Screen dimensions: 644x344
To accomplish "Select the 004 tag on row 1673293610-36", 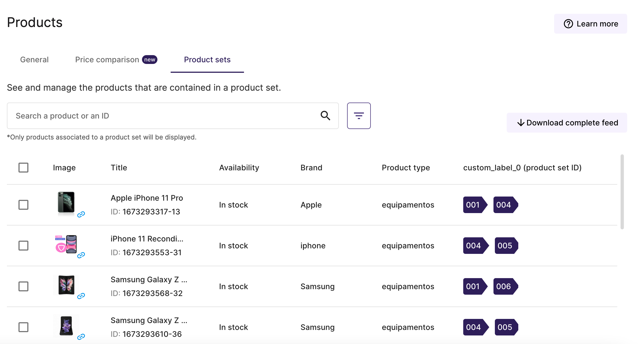I will point(476,327).
